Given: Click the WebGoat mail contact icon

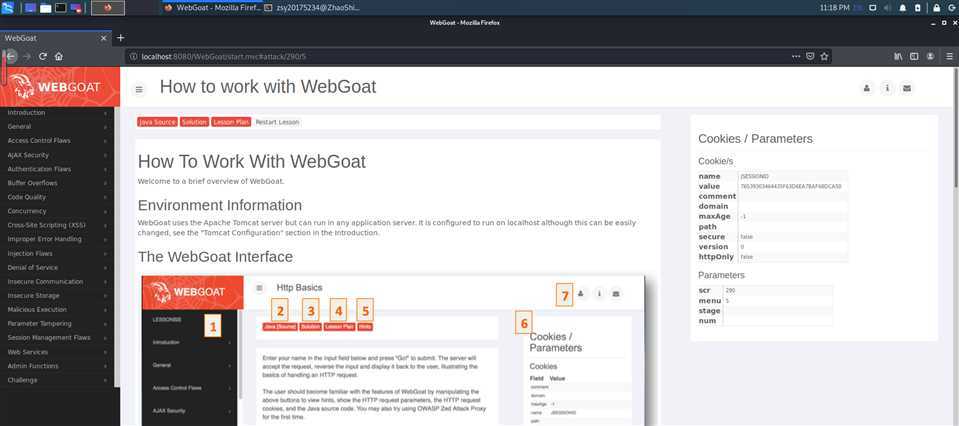Looking at the screenshot, I should pos(907,88).
